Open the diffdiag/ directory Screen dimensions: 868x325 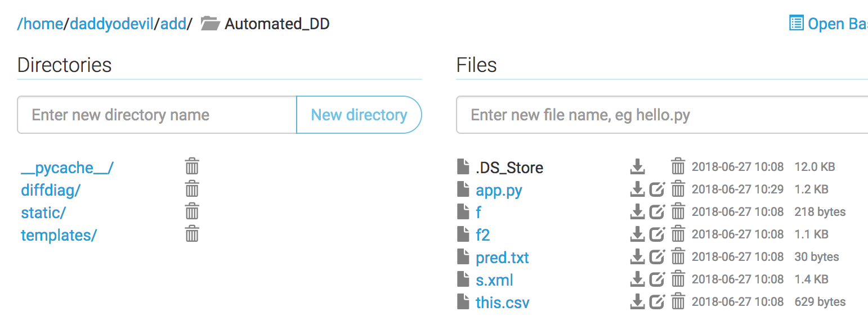tap(50, 189)
